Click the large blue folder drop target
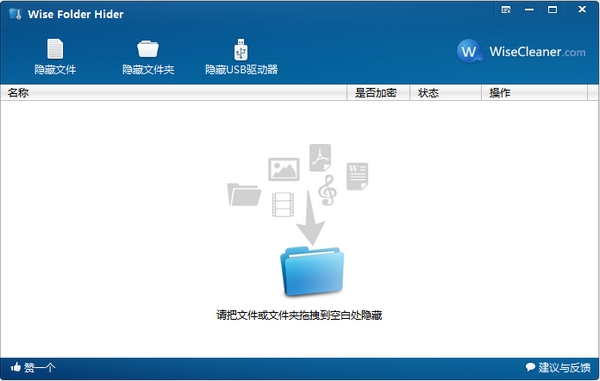600x381 pixels. pyautogui.click(x=312, y=272)
